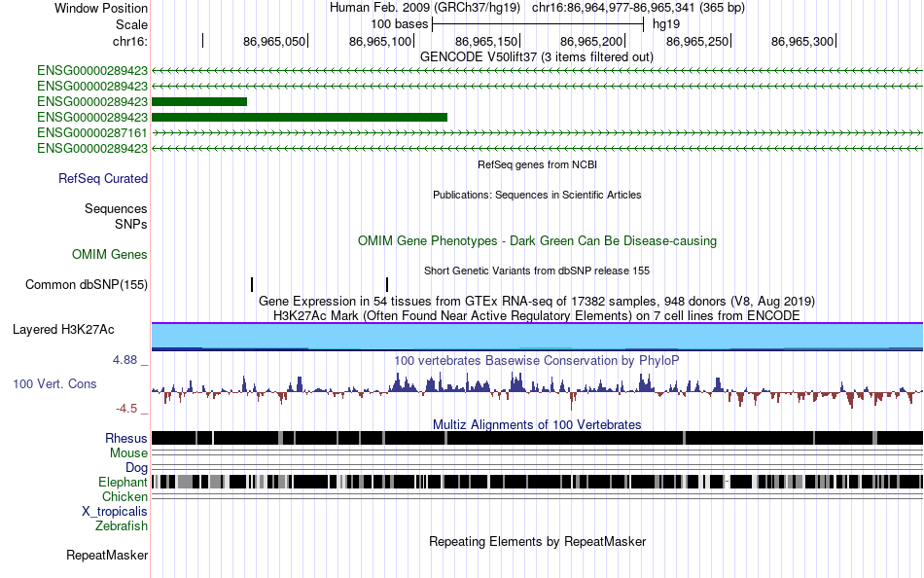Click the PhyloP conservation wiggle graph

[537, 390]
